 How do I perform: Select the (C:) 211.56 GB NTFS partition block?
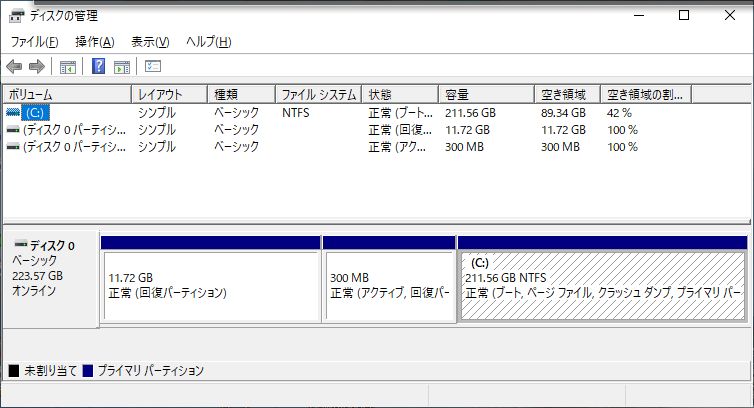click(x=603, y=285)
